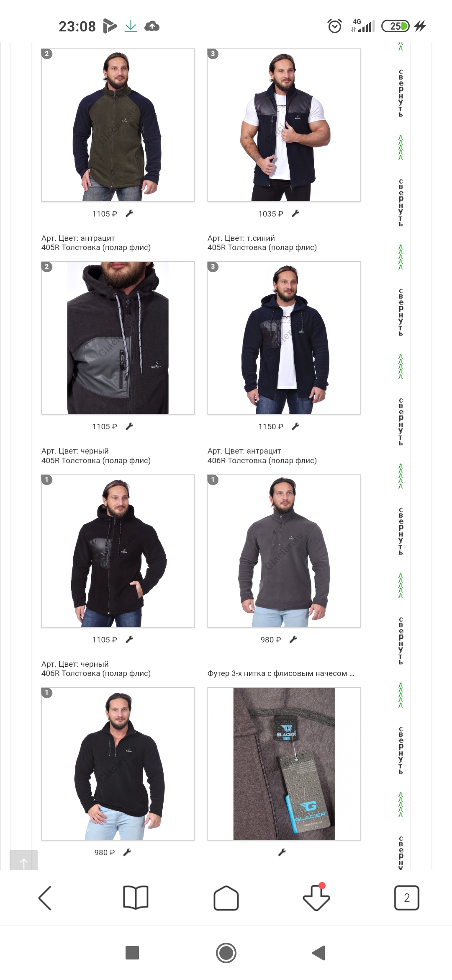Open browser downloads with red dot

coord(316,897)
